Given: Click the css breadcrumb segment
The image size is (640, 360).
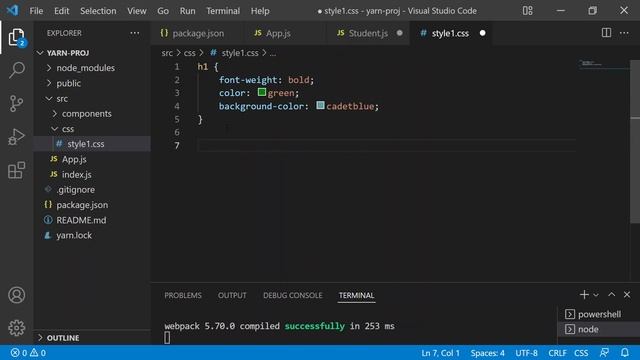Looking at the screenshot, I should [x=189, y=53].
